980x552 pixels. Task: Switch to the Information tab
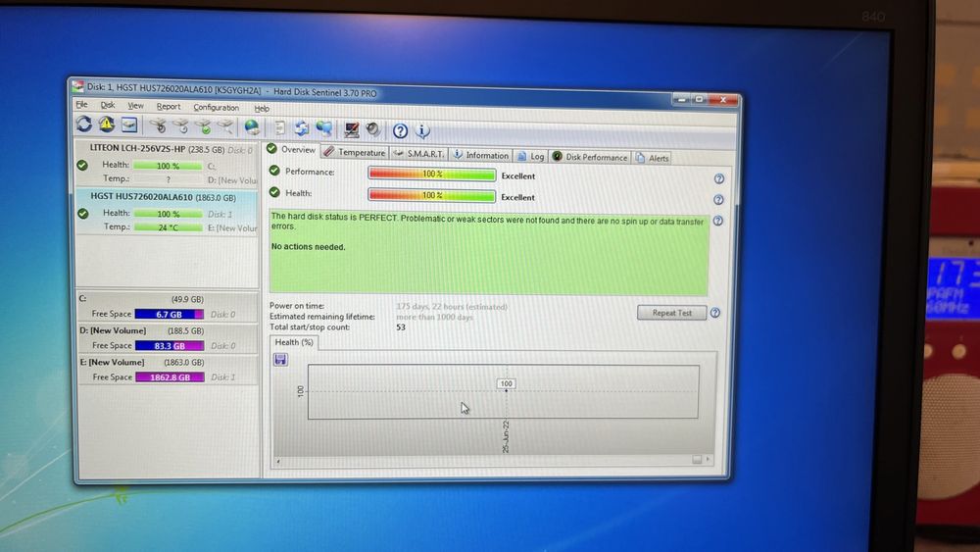coord(480,154)
